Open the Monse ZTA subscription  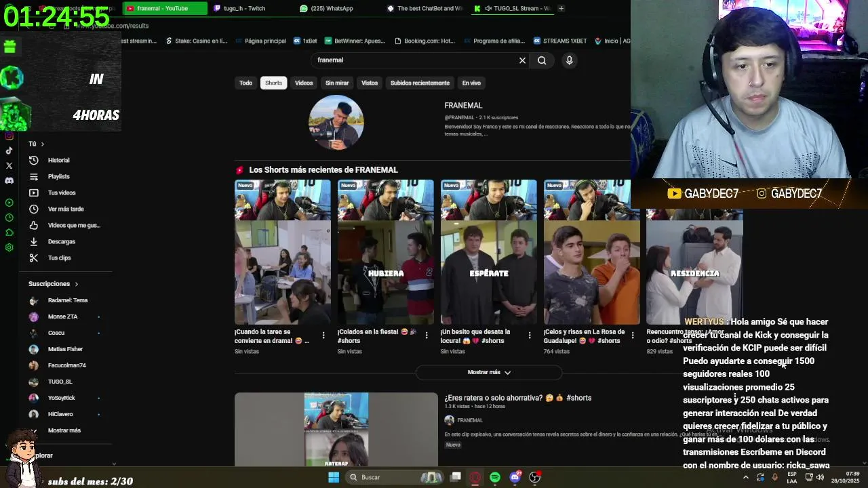[x=62, y=317]
